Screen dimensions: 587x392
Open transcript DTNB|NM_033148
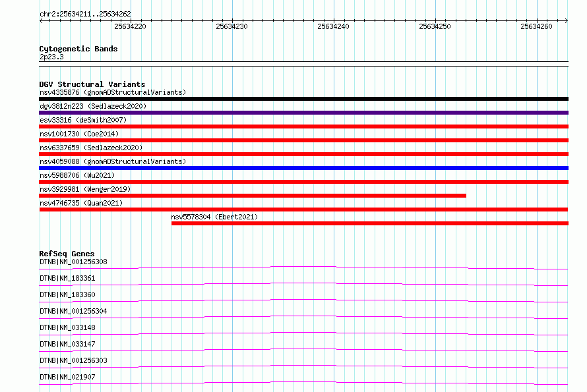(67, 327)
